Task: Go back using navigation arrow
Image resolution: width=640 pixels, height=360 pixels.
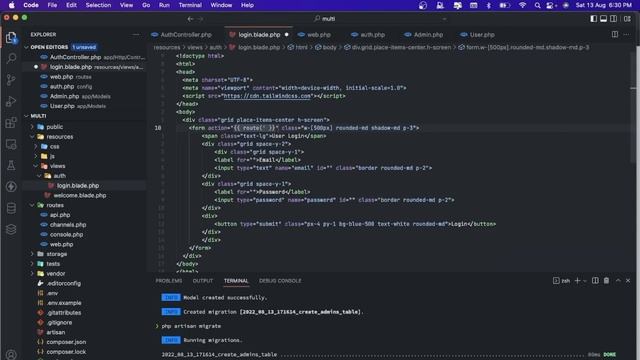Action: pyautogui.click(x=190, y=19)
